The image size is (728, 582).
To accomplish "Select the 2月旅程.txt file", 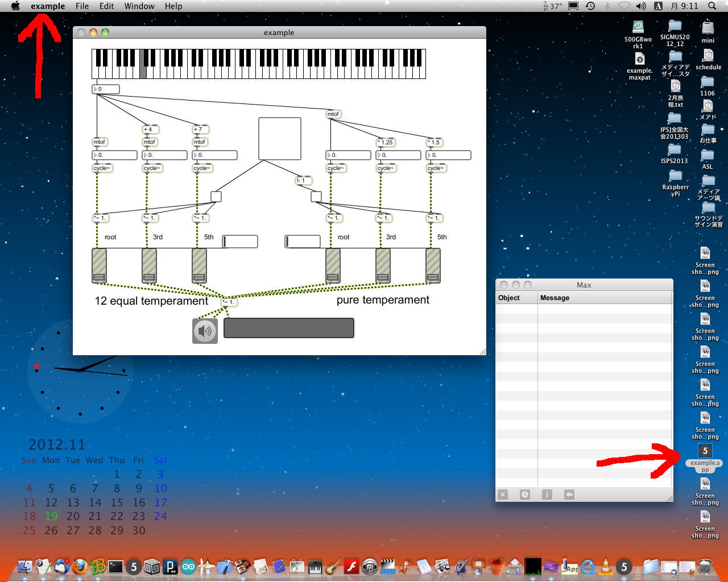I will coord(676,94).
